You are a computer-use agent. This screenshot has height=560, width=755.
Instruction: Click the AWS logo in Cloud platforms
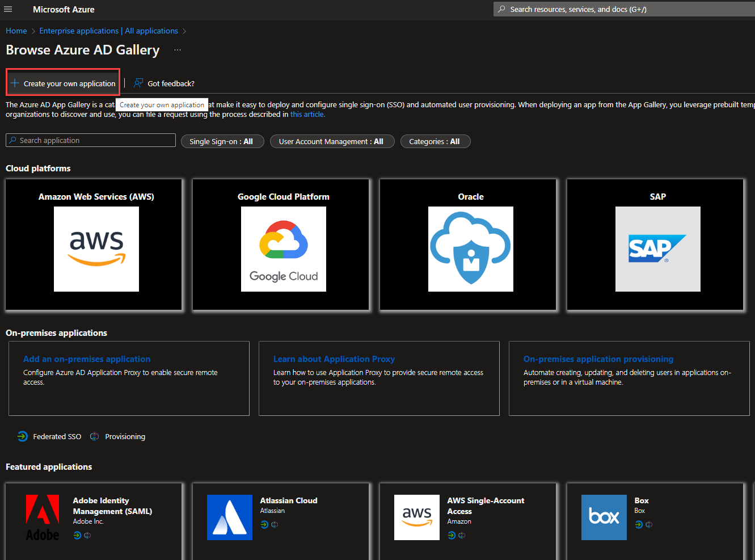(96, 249)
